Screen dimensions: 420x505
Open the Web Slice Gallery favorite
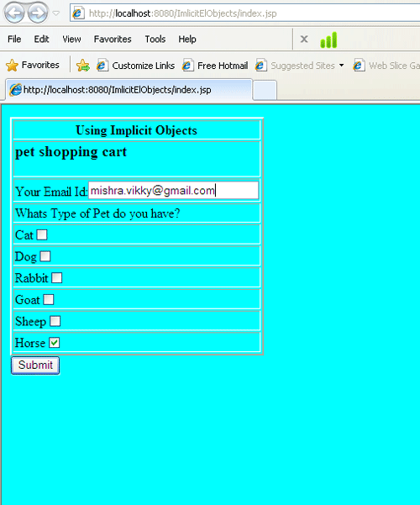pyautogui.click(x=386, y=66)
